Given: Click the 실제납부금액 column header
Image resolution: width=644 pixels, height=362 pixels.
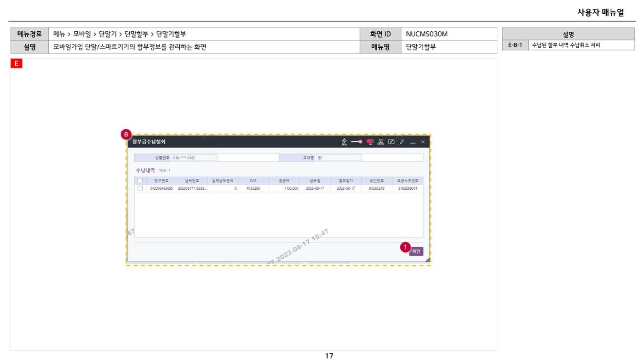Looking at the screenshot, I should point(223,181).
